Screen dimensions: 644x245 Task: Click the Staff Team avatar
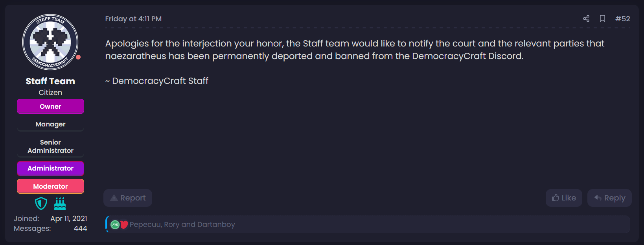coord(50,42)
